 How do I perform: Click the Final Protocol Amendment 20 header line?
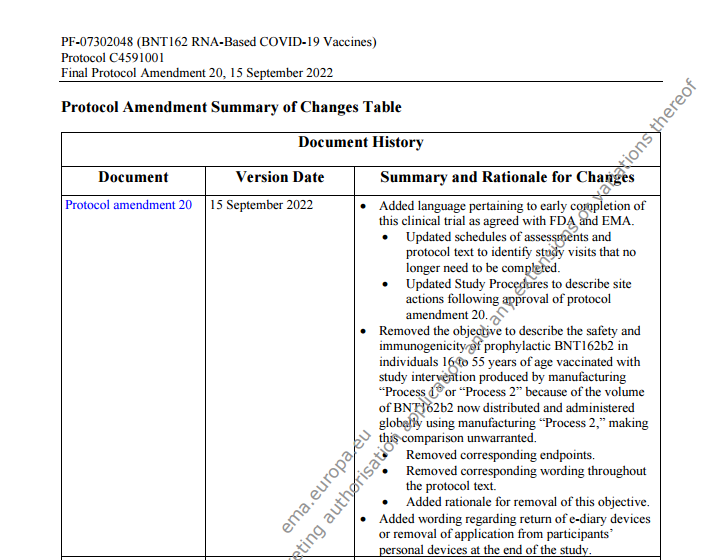coord(197,73)
